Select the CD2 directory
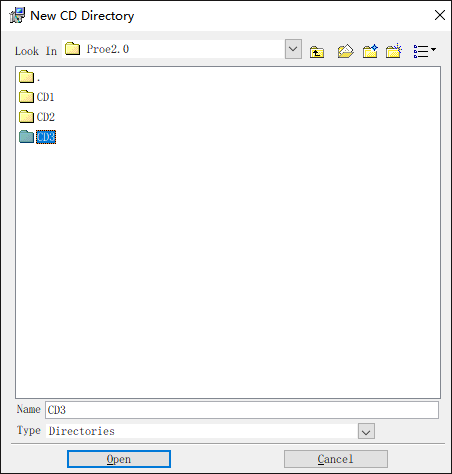Viewport: 452px width, 474px height. pos(46,117)
